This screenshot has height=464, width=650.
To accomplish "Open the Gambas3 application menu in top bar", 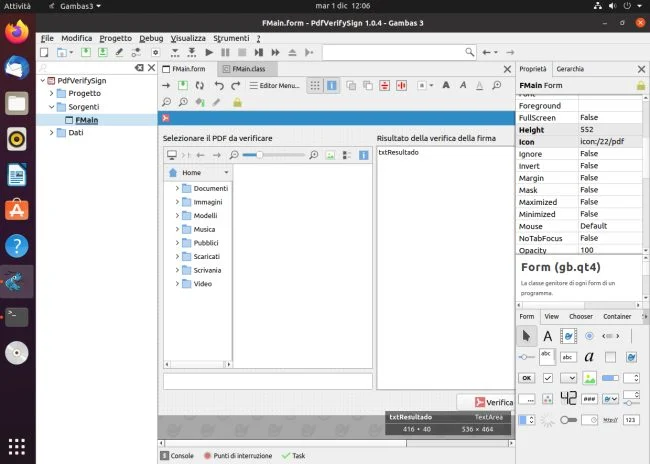I will point(77,6).
